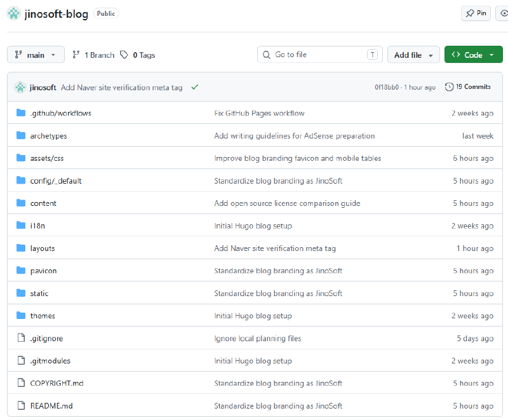
Task: Focus the Go to file search field
Action: [320, 55]
